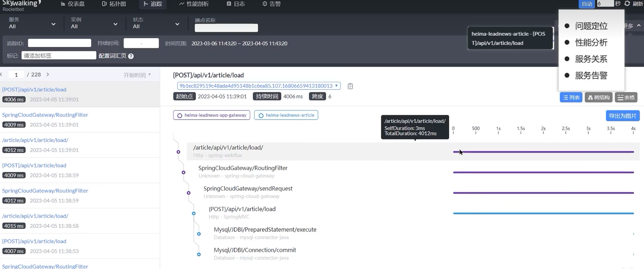This screenshot has height=269, width=644.
Task: Click the 配置词汇页 help question icon
Action: 131,56
